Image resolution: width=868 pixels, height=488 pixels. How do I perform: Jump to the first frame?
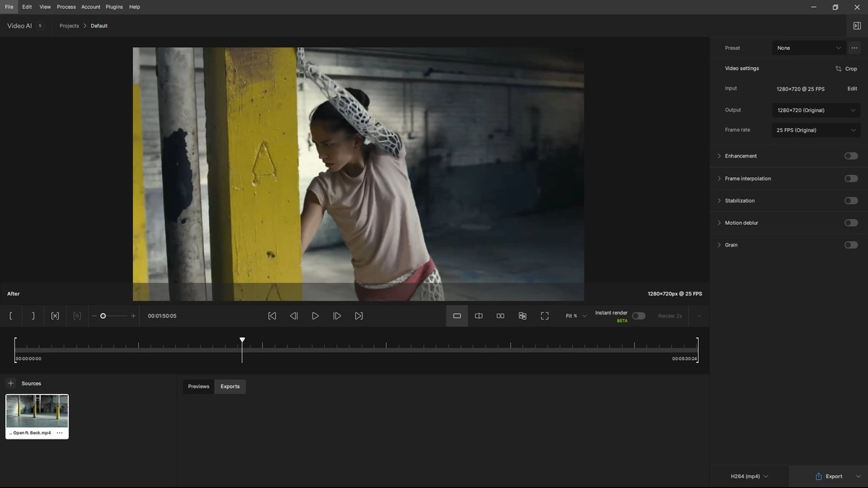[272, 316]
